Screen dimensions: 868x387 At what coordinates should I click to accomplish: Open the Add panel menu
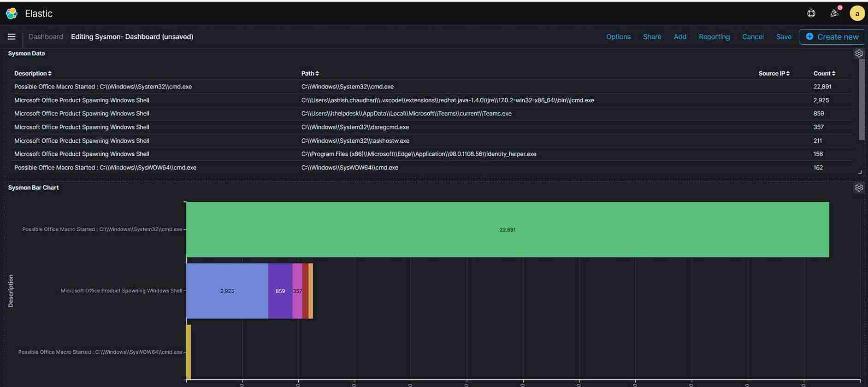[680, 36]
